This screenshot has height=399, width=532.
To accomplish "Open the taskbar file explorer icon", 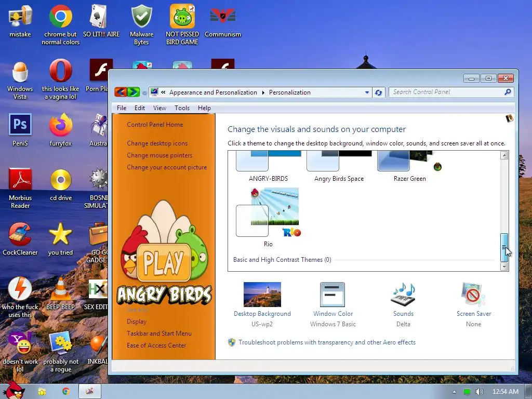I will [x=42, y=392].
